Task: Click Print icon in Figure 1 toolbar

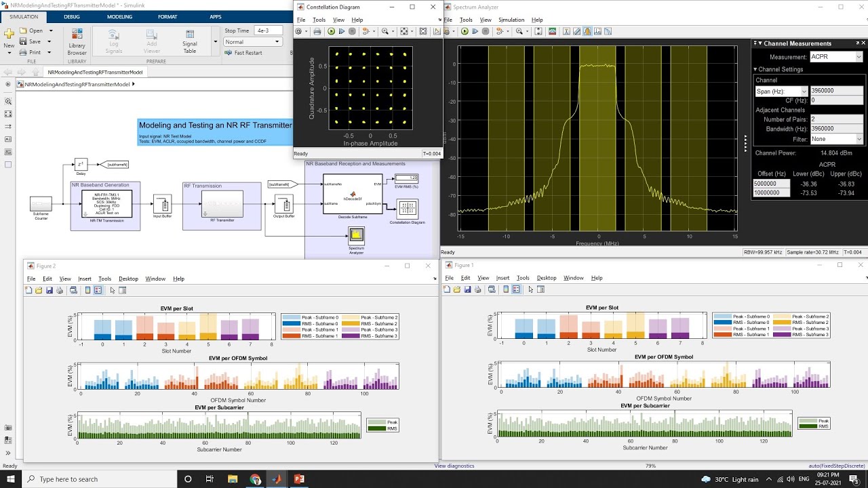Action: click(477, 289)
